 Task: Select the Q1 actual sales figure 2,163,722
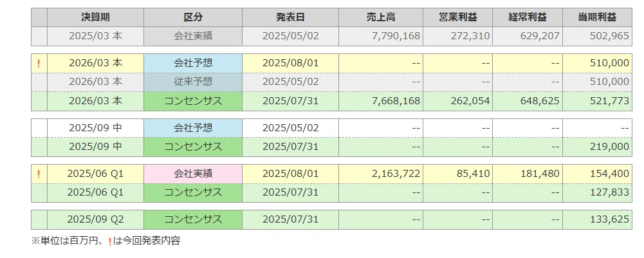pyautogui.click(x=396, y=174)
